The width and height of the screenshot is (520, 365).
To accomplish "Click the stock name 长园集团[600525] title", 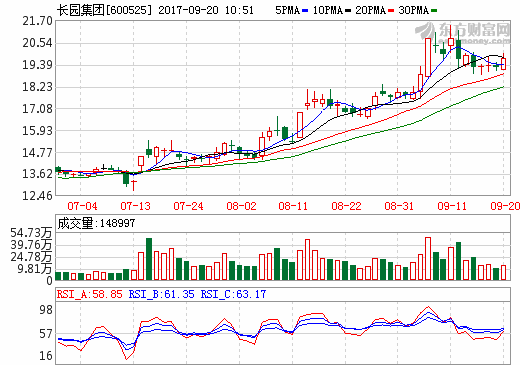I will point(104,10).
